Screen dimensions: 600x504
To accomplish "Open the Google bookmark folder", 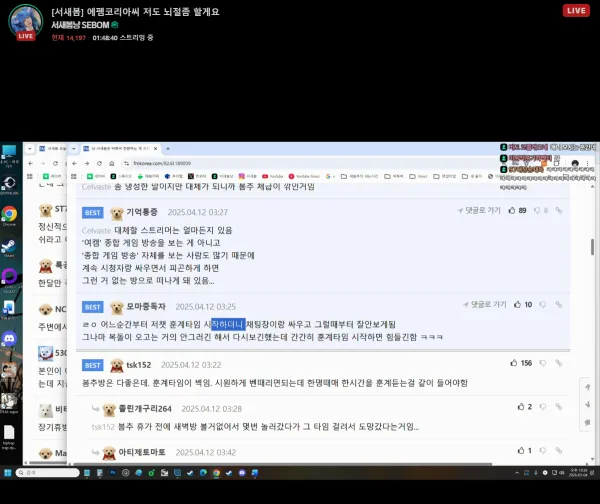I will click(330, 176).
